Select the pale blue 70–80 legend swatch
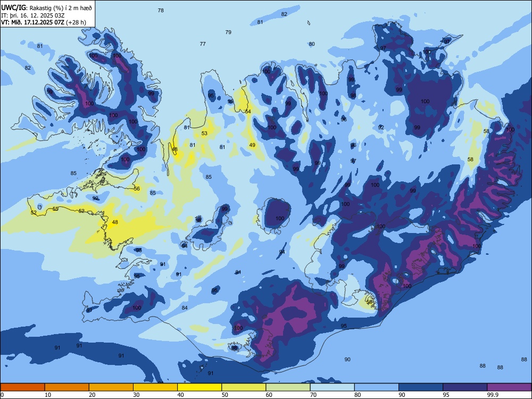Image resolution: width=532 pixels, height=399 pixels. pos(332,387)
